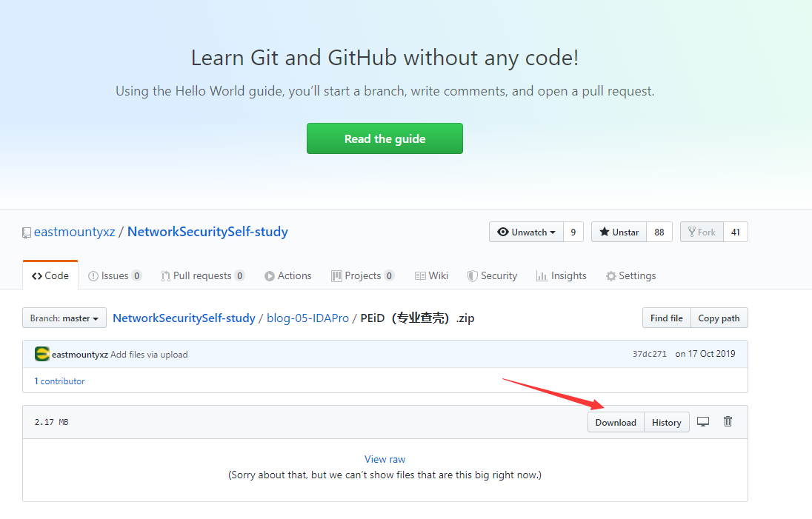Click NetworkSecuritySelf-study in the file path breadcrumb
The height and width of the screenshot is (519, 812).
pos(184,318)
